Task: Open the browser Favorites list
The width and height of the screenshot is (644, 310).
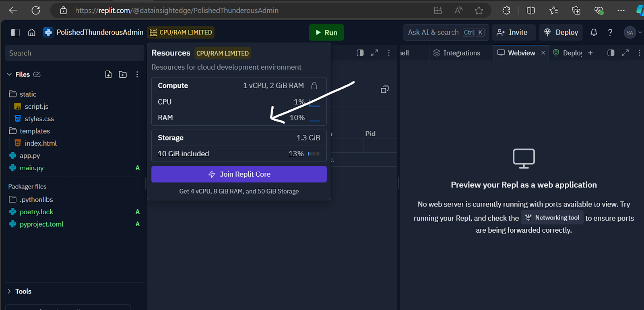Action: [554, 10]
